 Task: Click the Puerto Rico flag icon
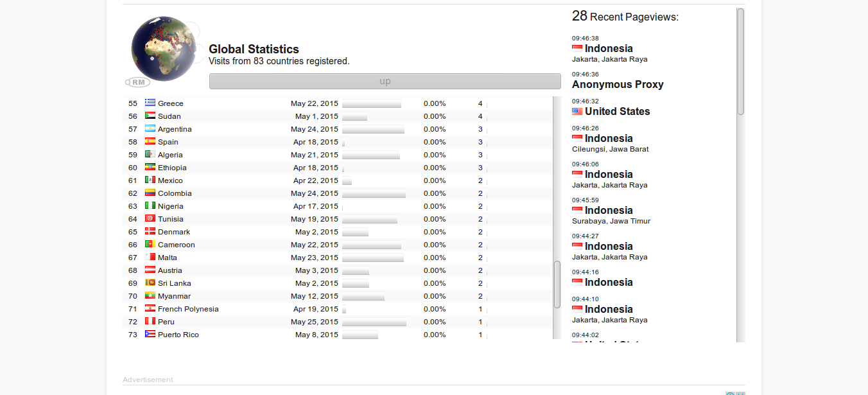coord(150,334)
